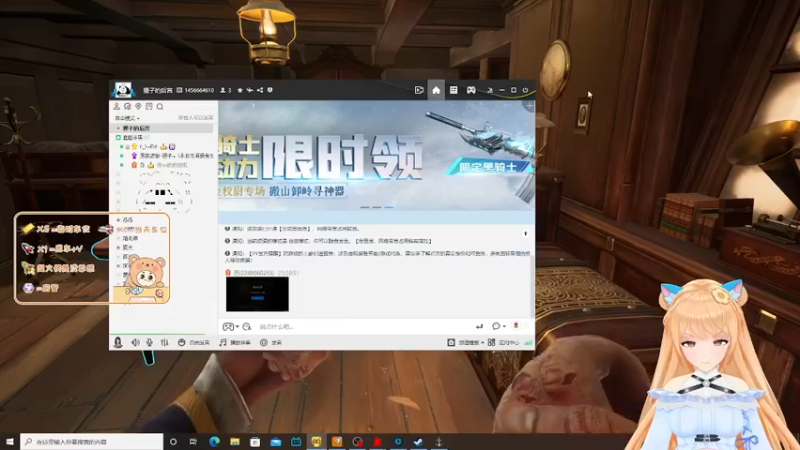
Task: Open Windows Start menu
Action: (x=10, y=441)
